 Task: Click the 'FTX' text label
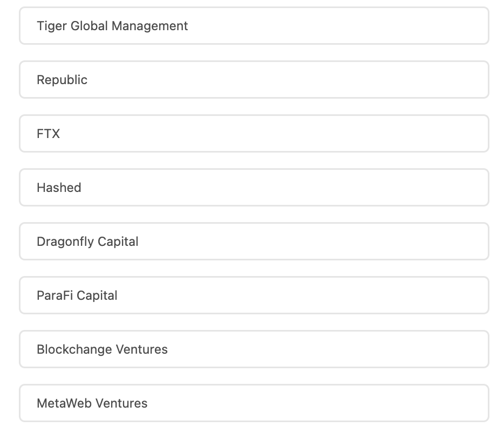49,134
